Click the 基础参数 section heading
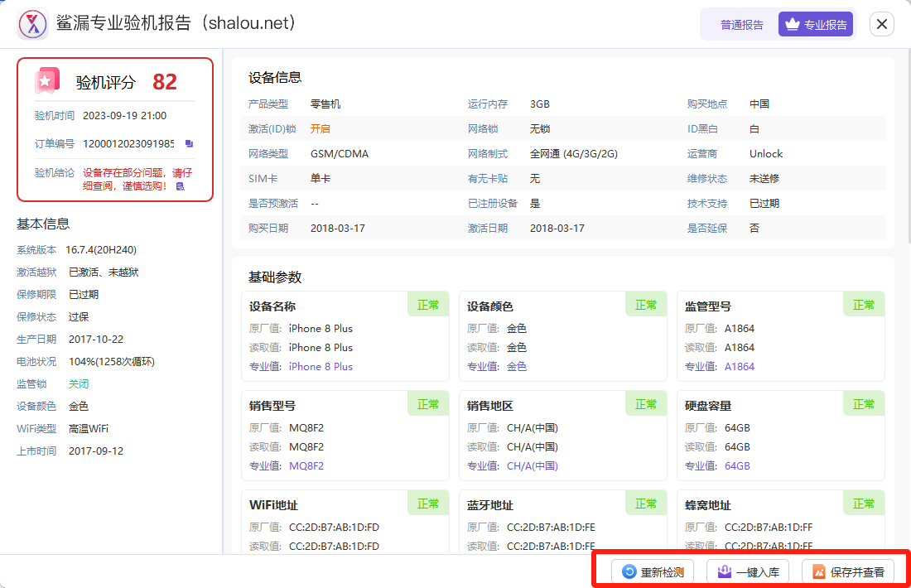911x588 pixels. coord(275,277)
